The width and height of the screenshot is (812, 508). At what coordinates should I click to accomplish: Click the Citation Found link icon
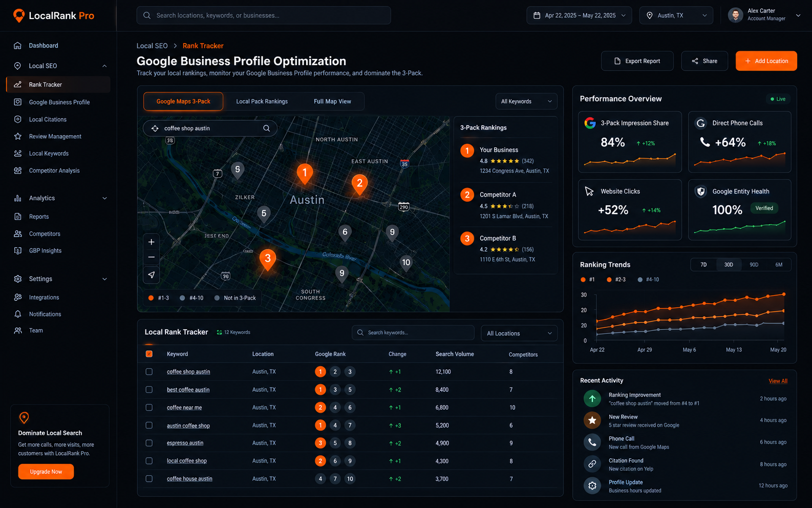click(592, 464)
